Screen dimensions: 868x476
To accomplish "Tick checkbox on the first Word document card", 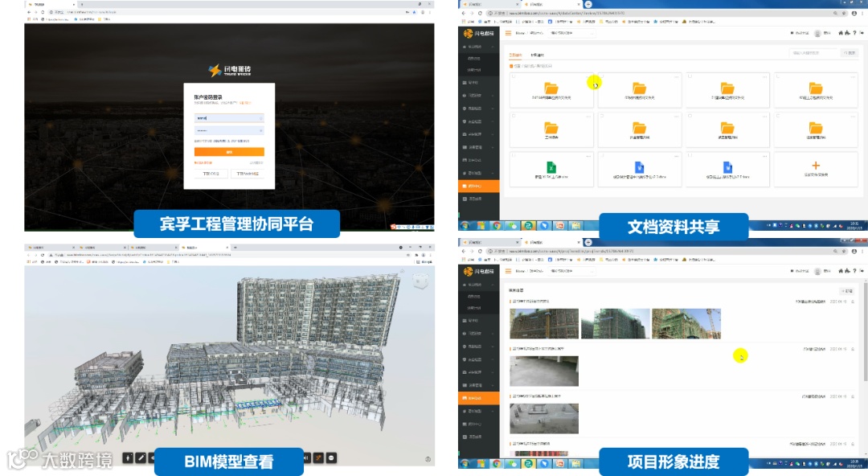I will click(x=602, y=156).
